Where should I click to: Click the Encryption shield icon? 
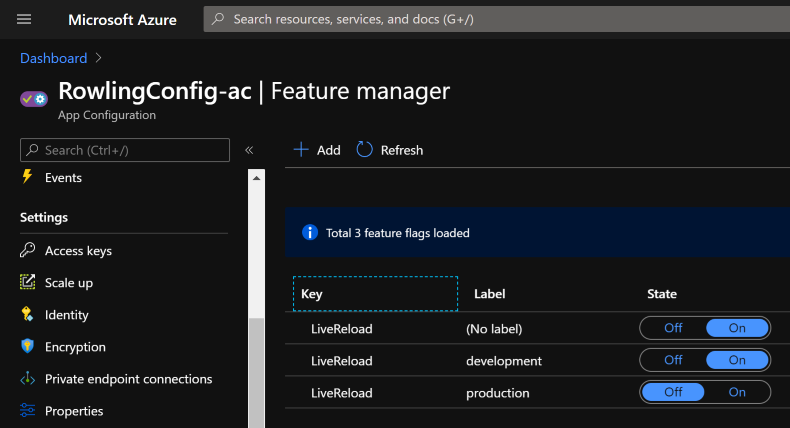point(27,346)
